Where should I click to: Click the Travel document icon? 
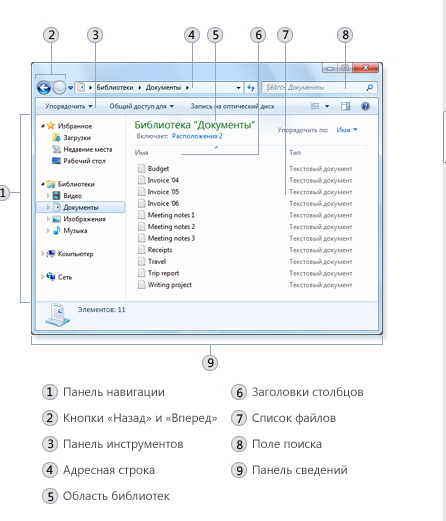(x=142, y=261)
